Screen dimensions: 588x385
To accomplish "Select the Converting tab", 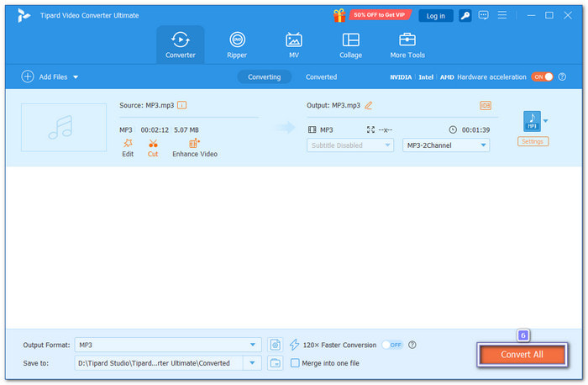I will (x=264, y=76).
